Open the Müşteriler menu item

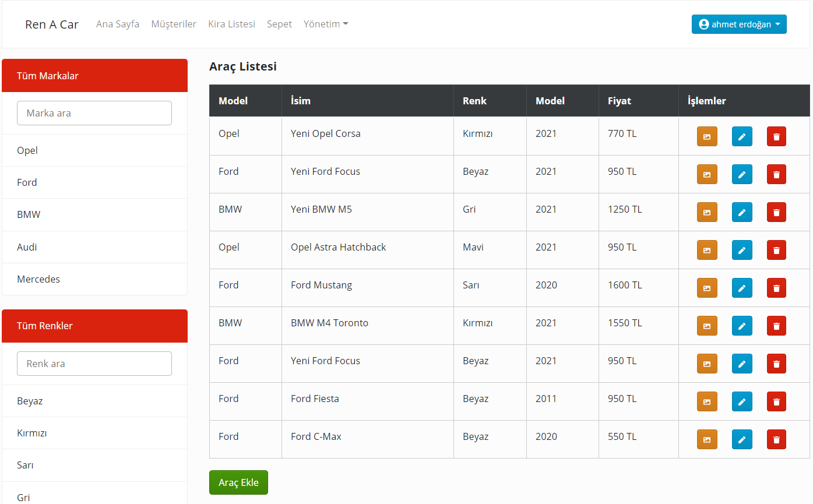pos(174,24)
